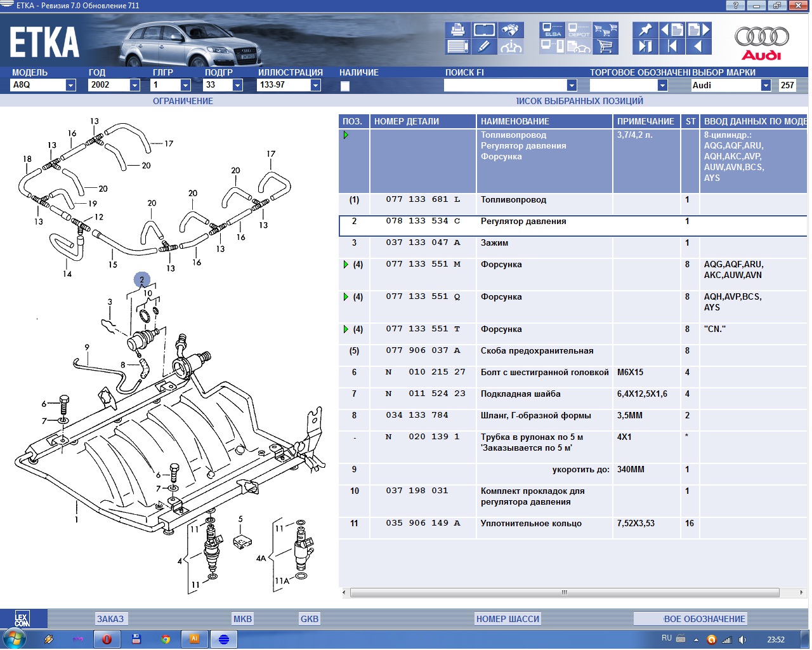Click the pushpin icon

coord(645,30)
